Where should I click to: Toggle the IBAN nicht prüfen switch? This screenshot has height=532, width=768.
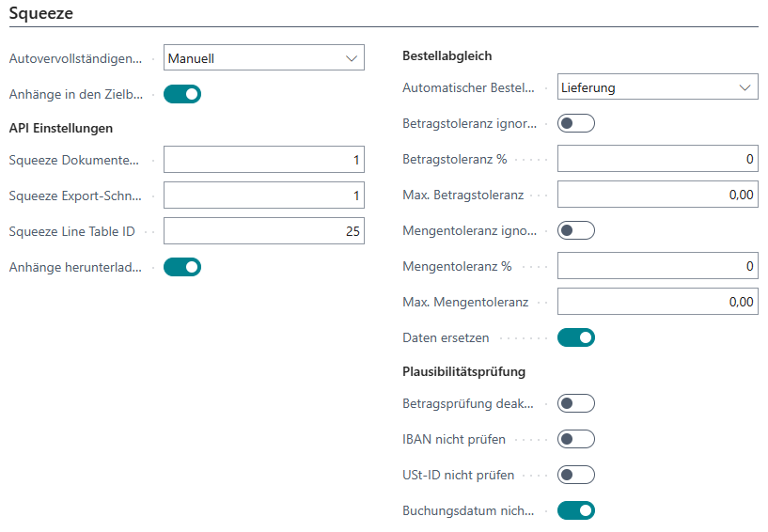click(576, 439)
